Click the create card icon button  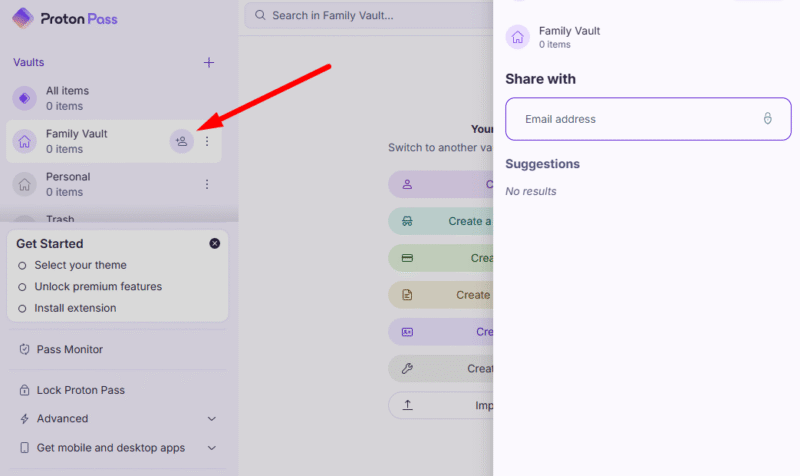(x=407, y=258)
